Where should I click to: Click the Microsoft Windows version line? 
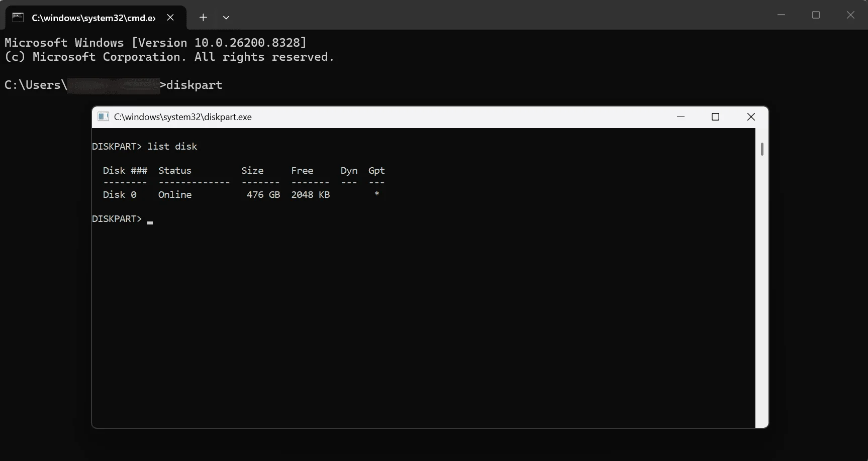[155, 43]
